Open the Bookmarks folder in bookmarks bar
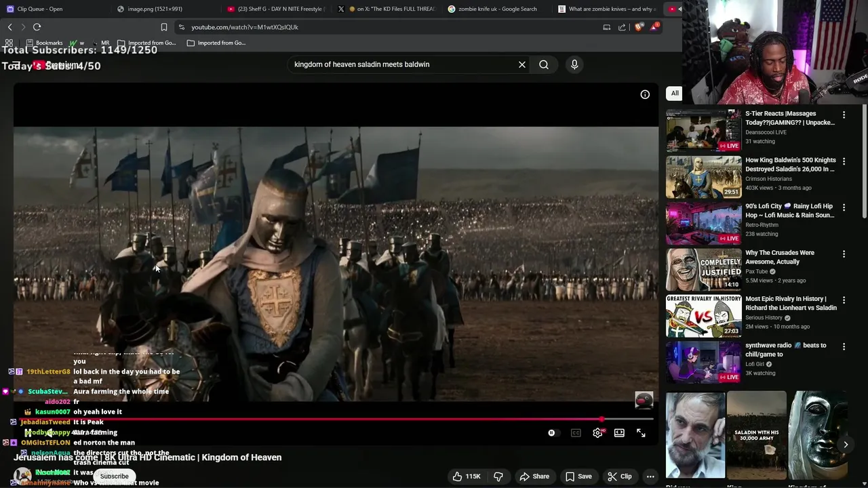Viewport: 868px width, 488px height. coord(43,43)
